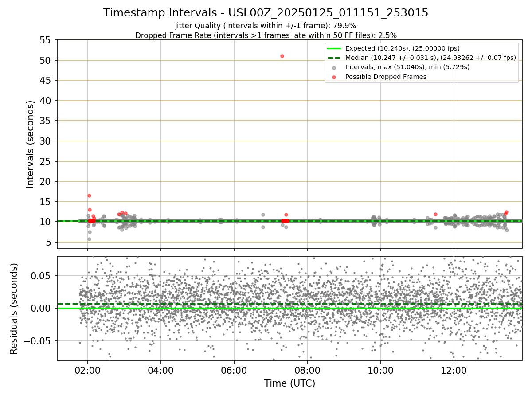Viewport: 532px width, 399px height.
Task: Click the 20 tick label on the intervals axis
Action: pyautogui.click(x=46, y=181)
